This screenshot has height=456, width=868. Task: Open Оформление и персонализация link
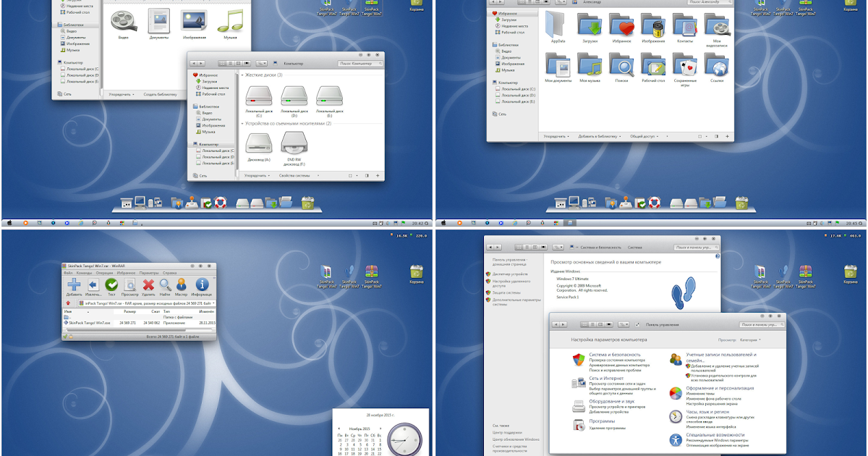pos(721,388)
